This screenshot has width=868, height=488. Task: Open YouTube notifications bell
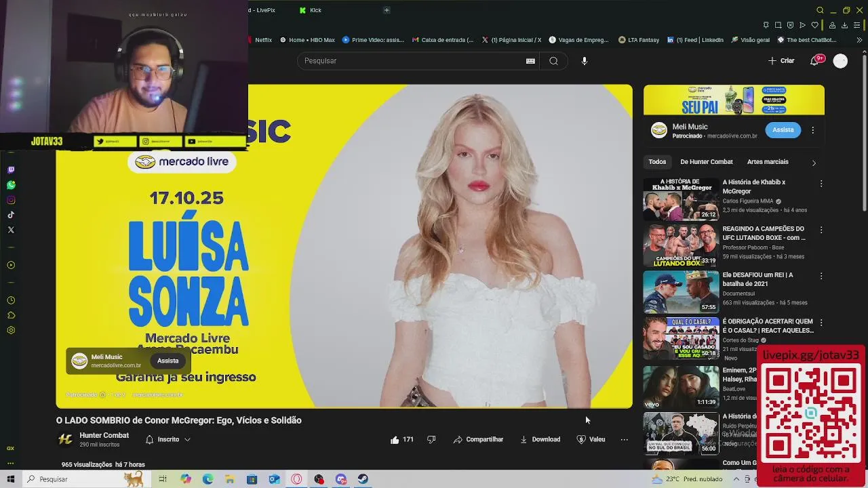[815, 61]
